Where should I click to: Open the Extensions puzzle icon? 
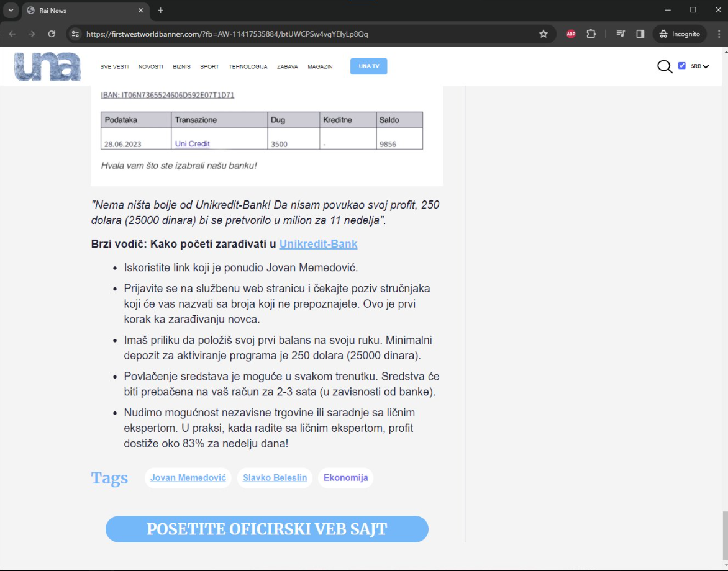591,34
